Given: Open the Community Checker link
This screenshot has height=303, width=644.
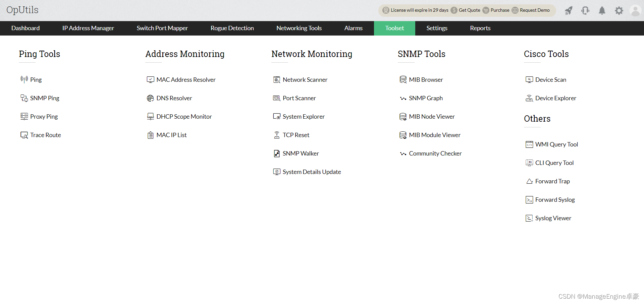Looking at the screenshot, I should click(x=435, y=153).
